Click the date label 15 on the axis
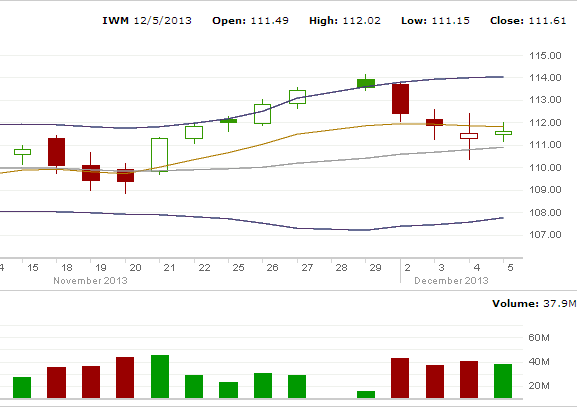The width and height of the screenshot is (585, 408). pyautogui.click(x=33, y=268)
